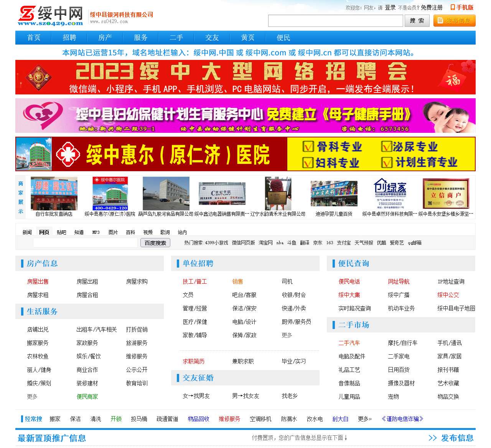The image size is (491, 448).
Task: Open the 宠物 category link
Action: pyautogui.click(x=393, y=397)
